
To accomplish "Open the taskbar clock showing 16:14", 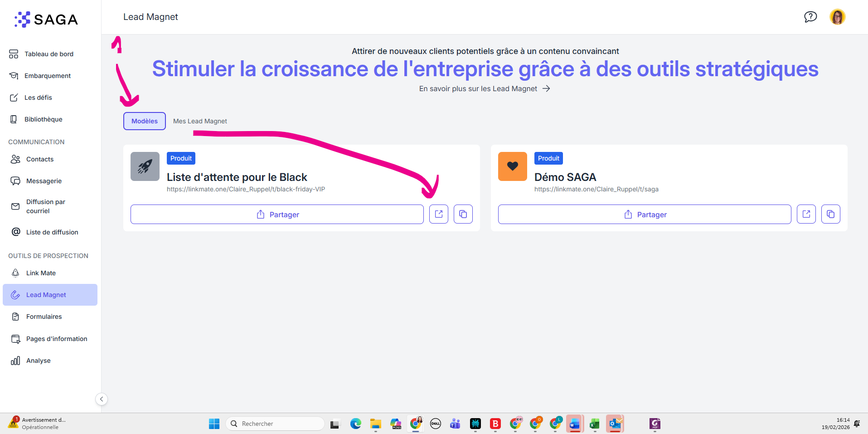I will click(x=836, y=424).
